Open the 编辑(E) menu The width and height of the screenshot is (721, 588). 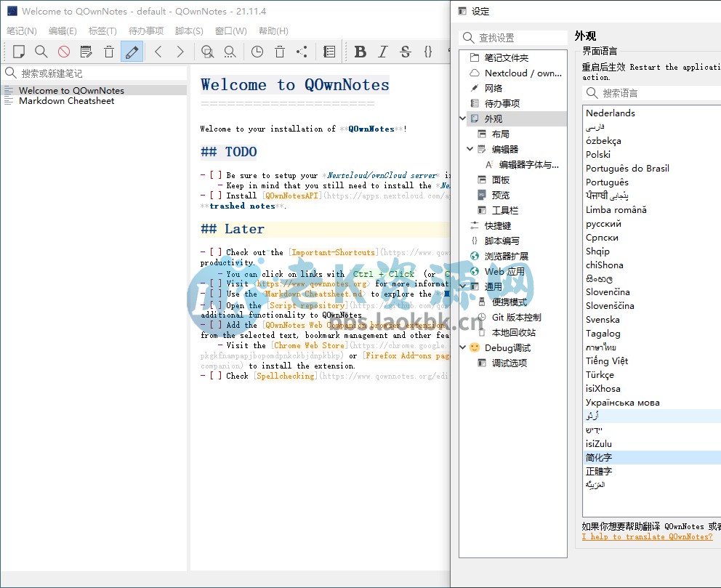(x=63, y=31)
